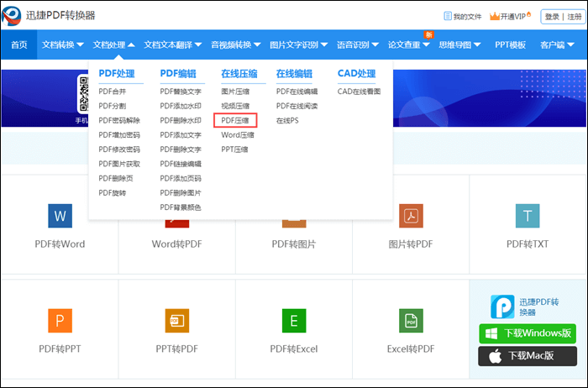Select 视频压缩 menu entry
Screen dimensions: 588x388
(x=235, y=106)
